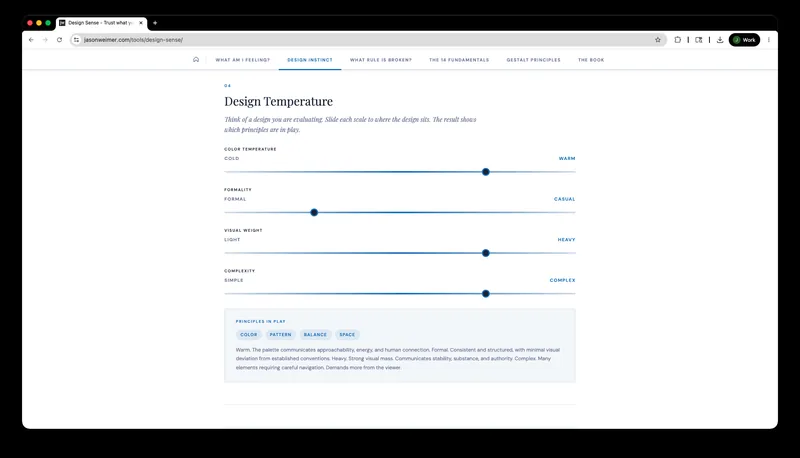Open site information icon in address bar

[77, 40]
